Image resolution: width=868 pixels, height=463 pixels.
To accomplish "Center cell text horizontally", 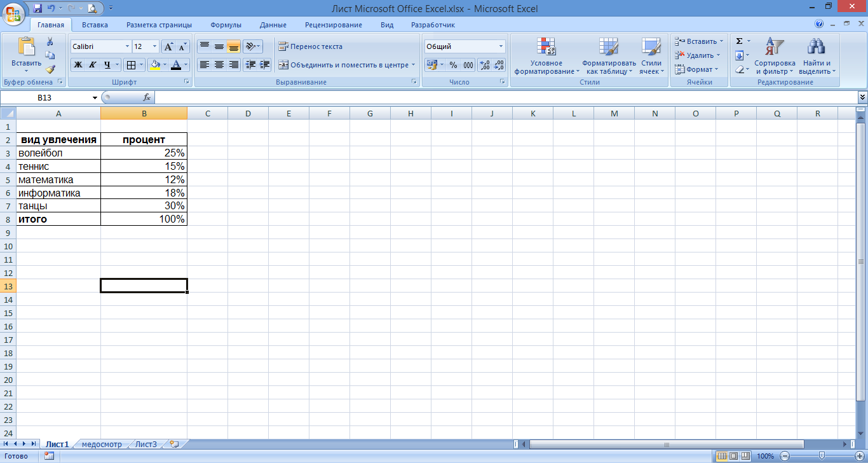I will coord(219,65).
